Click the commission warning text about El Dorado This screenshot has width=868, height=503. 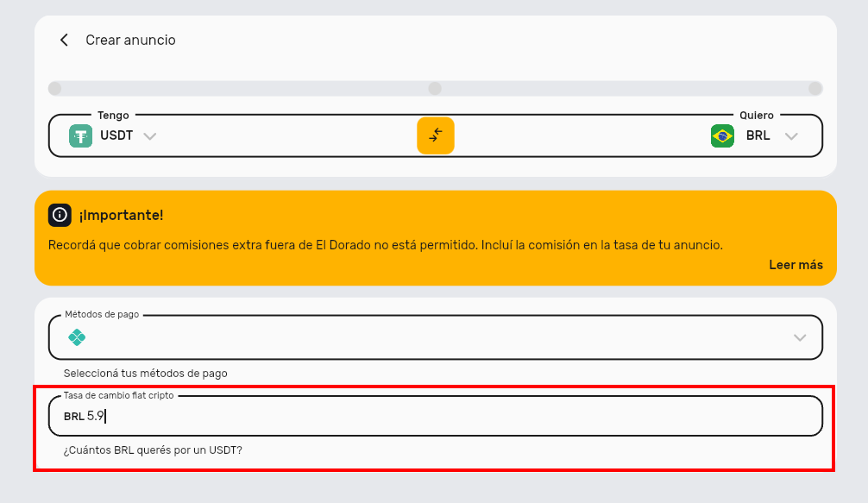coord(386,245)
